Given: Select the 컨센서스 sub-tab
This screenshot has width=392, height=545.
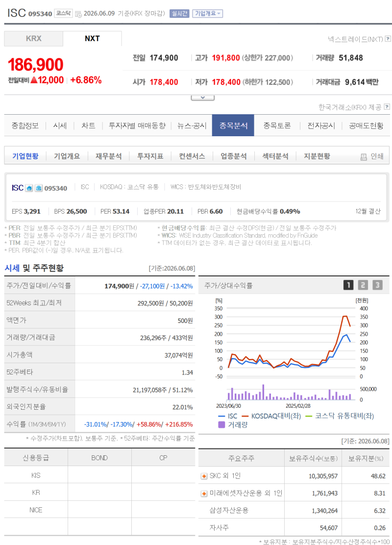Looking at the screenshot, I should [192, 156].
